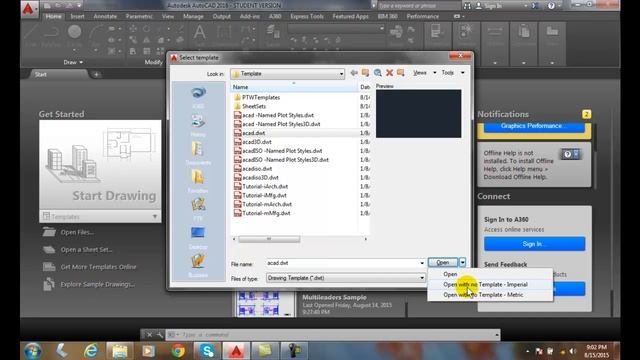
Task: Expand the Files of type dropdown
Action: (x=422, y=278)
